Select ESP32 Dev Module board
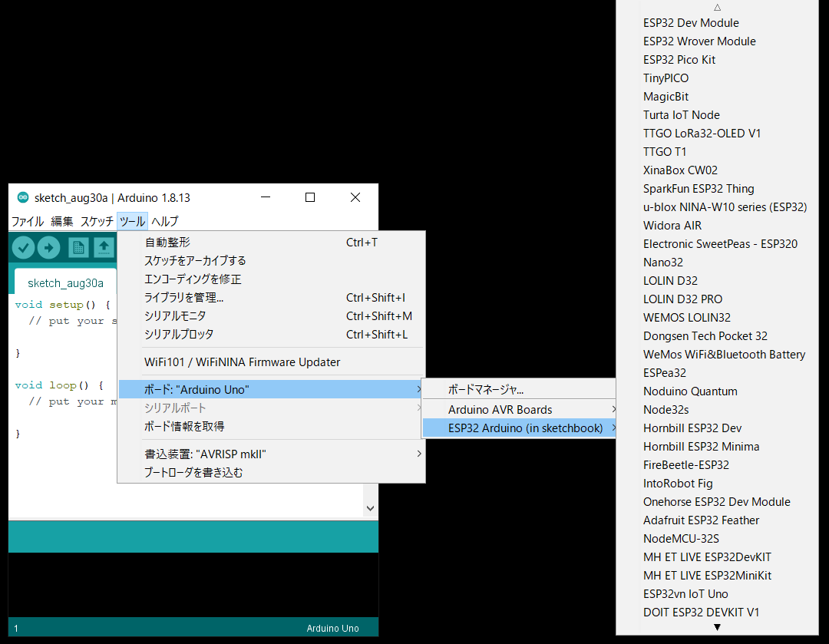This screenshot has width=829, height=644. point(691,23)
